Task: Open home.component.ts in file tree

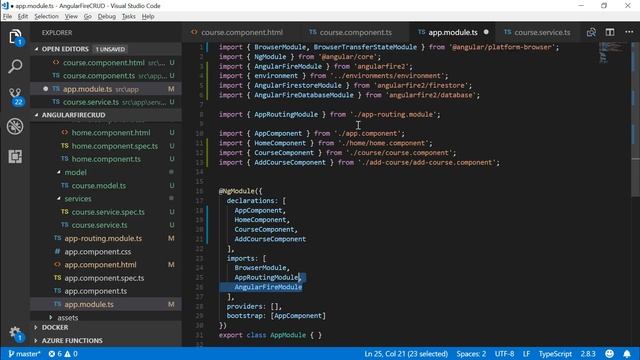Action: point(106,159)
